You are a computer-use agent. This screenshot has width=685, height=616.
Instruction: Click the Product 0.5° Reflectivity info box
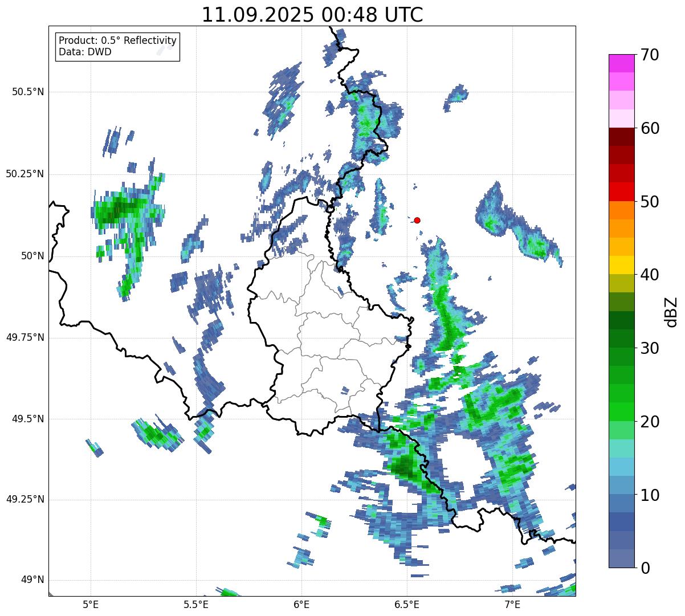coord(117,47)
